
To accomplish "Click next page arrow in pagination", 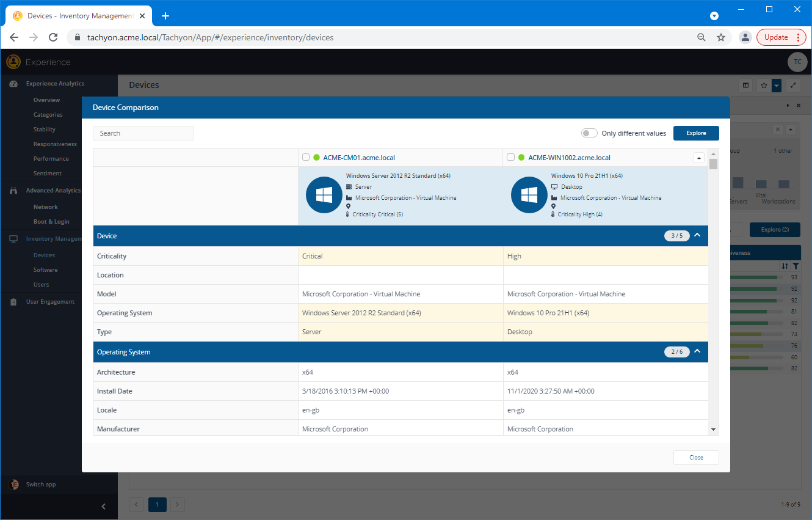I will [x=177, y=504].
